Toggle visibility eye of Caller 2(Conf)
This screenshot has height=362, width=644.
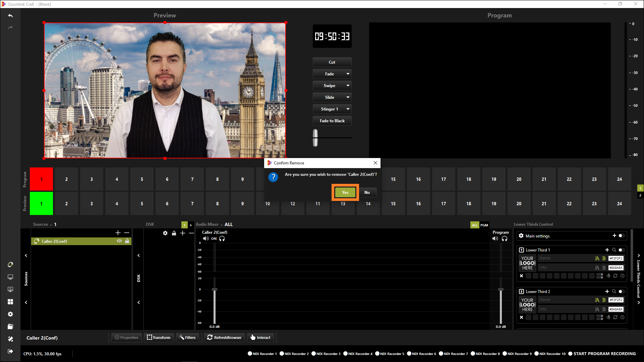(119, 241)
